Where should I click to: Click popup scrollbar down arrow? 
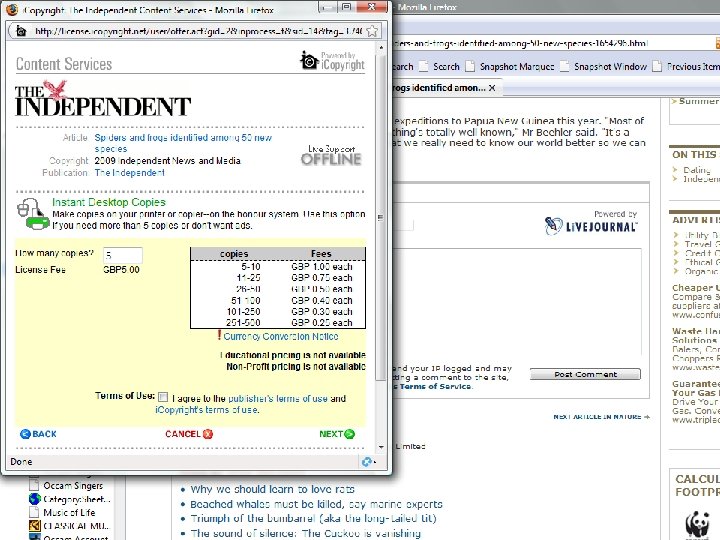[x=381, y=447]
